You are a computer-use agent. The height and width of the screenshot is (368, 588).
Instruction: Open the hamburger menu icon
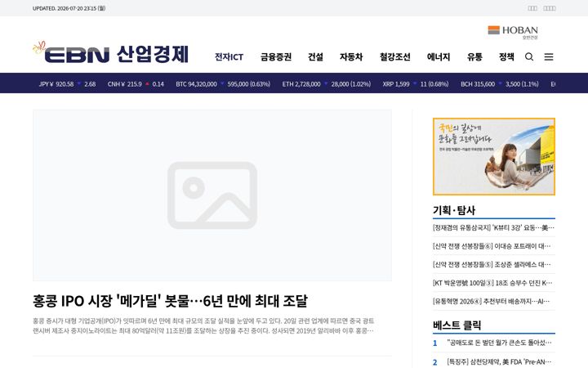coord(549,56)
